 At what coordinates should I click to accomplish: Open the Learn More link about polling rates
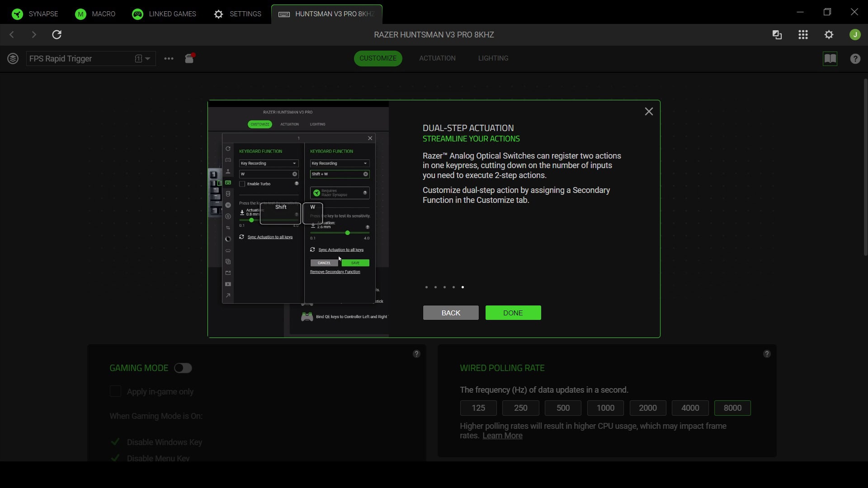502,436
